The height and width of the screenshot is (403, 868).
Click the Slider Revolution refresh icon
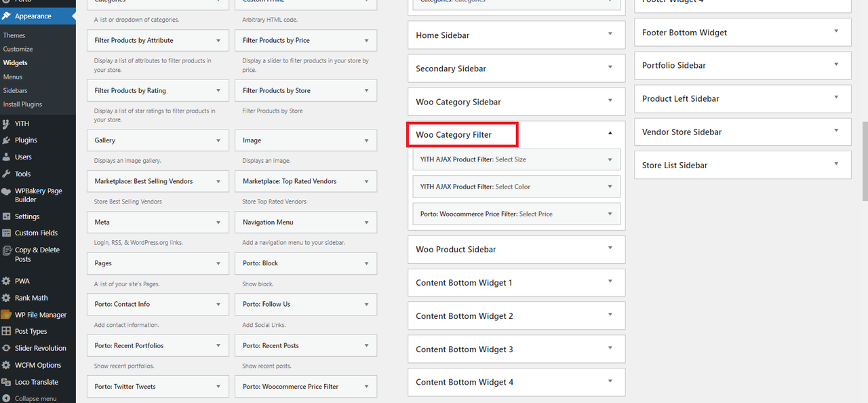[7, 348]
